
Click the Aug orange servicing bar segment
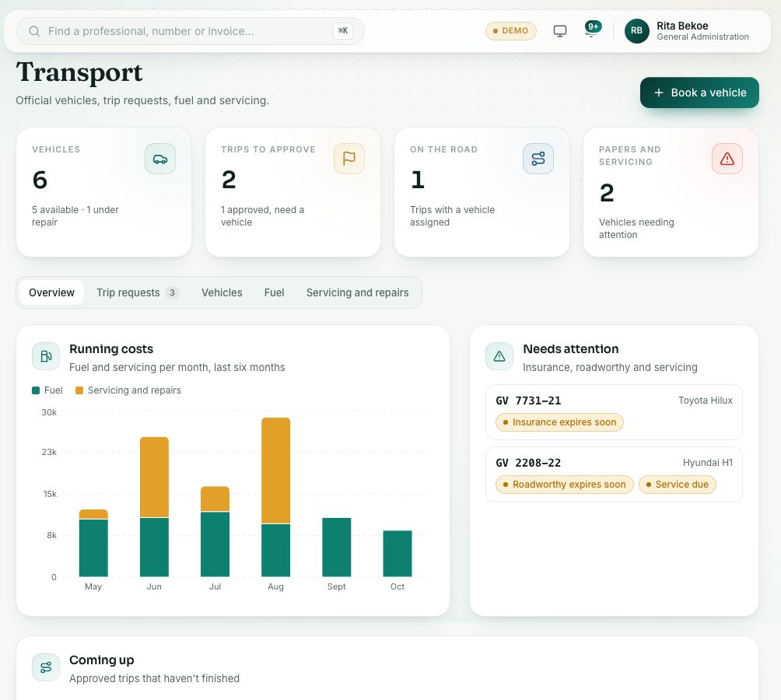tap(276, 471)
